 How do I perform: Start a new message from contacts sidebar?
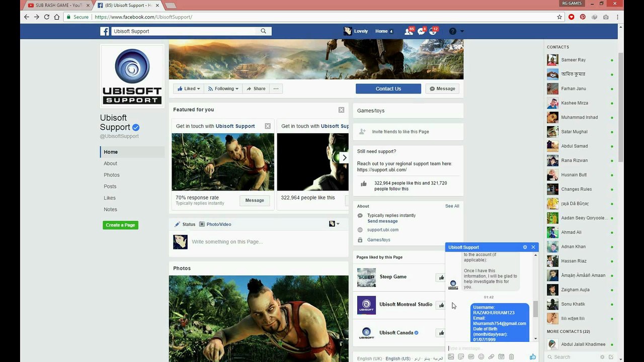(611, 357)
